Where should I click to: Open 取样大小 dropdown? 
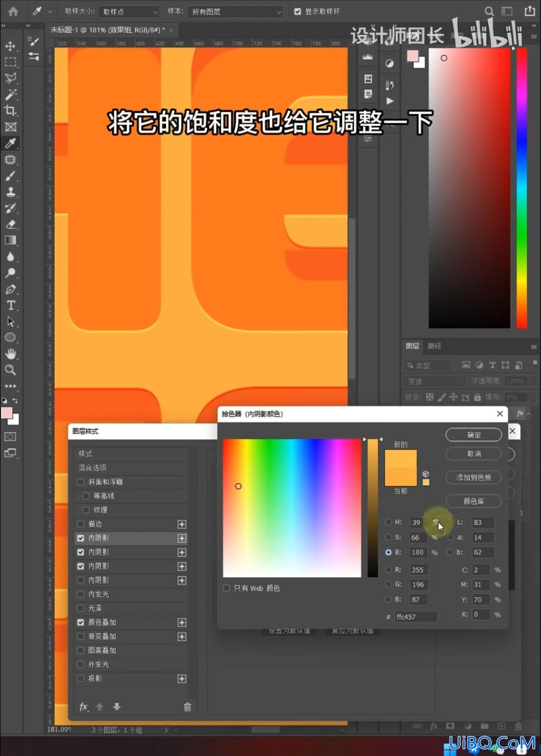130,11
